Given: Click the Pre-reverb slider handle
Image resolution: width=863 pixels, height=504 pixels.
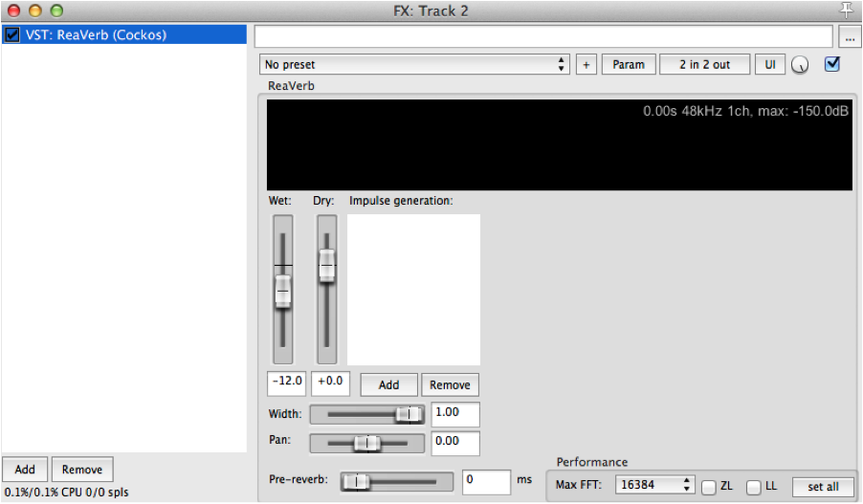Looking at the screenshot, I should pos(356,482).
